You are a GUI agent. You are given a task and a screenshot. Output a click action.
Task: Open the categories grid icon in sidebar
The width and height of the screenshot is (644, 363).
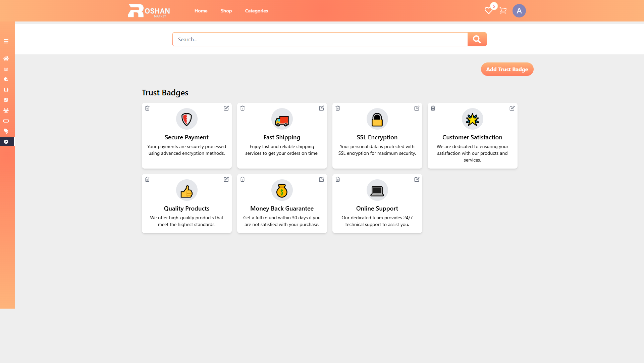tap(6, 100)
